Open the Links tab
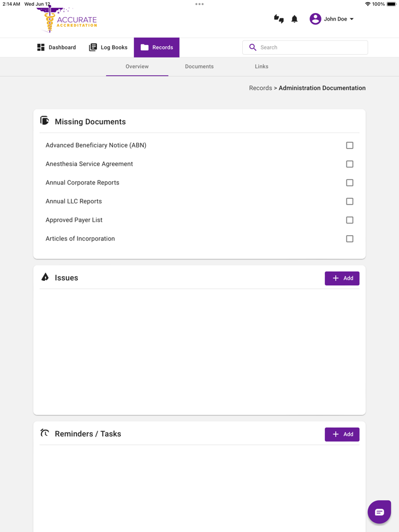 pyautogui.click(x=262, y=67)
